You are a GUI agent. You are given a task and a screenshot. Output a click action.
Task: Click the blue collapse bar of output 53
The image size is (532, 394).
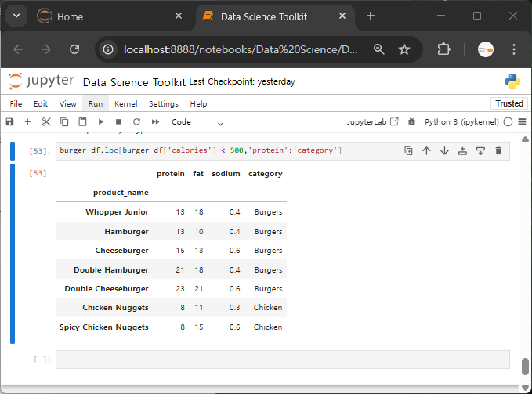coord(13,254)
